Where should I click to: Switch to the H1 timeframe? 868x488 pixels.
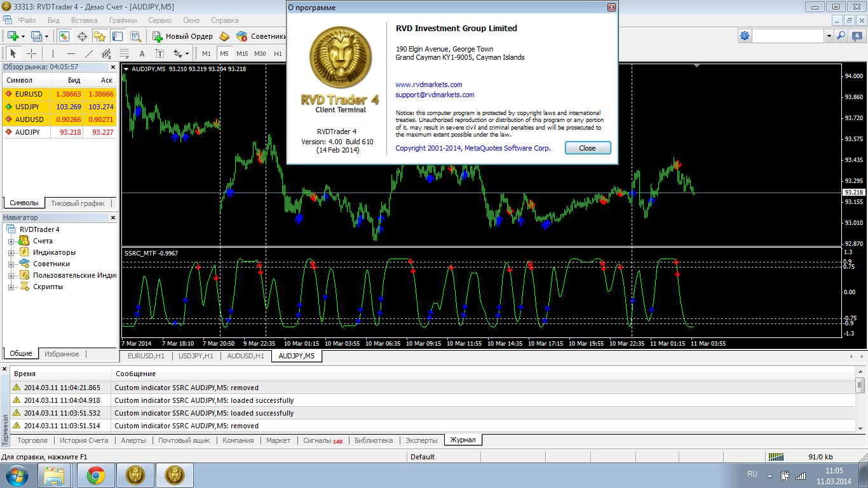(x=278, y=53)
